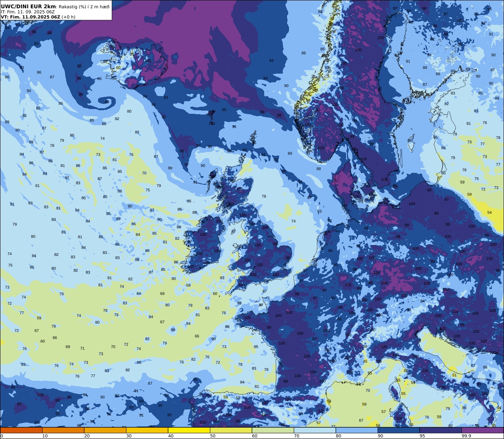The image size is (504, 439).
Task: Click the '71' humidity value over the Atlantic
Action: point(82,348)
